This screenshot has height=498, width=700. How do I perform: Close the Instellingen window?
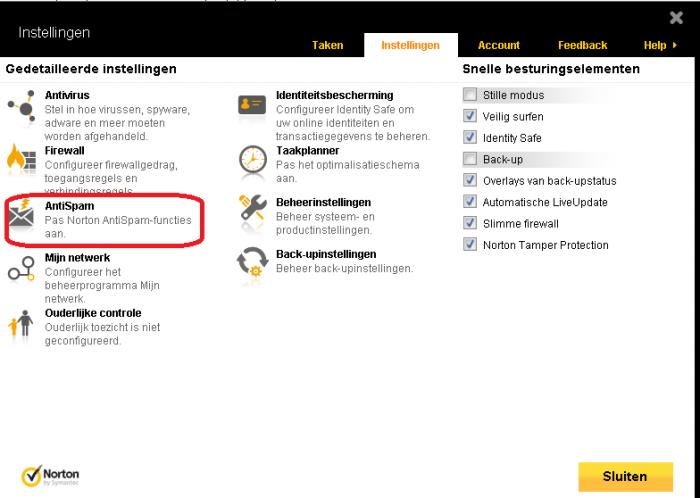[676, 18]
